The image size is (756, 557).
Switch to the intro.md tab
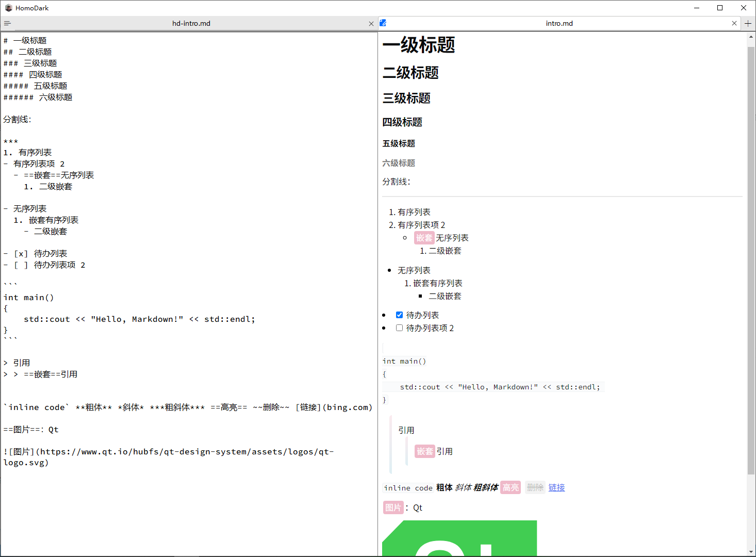[x=559, y=23]
